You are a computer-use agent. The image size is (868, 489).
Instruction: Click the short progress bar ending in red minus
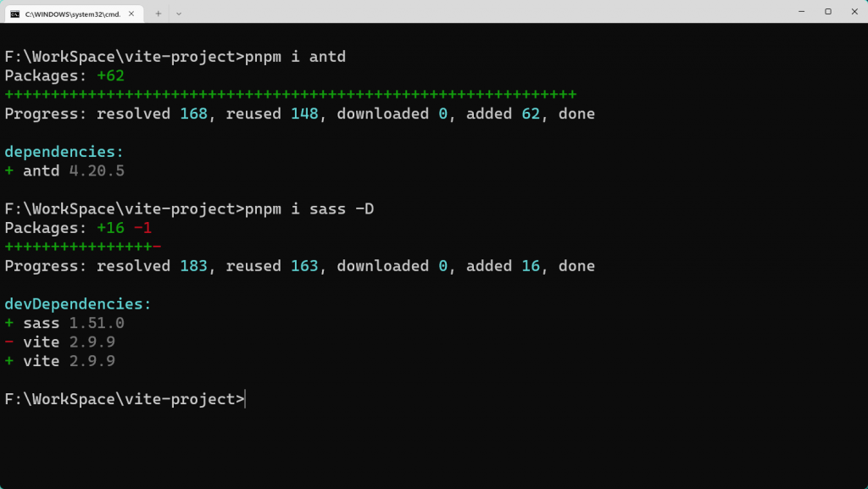(x=82, y=247)
